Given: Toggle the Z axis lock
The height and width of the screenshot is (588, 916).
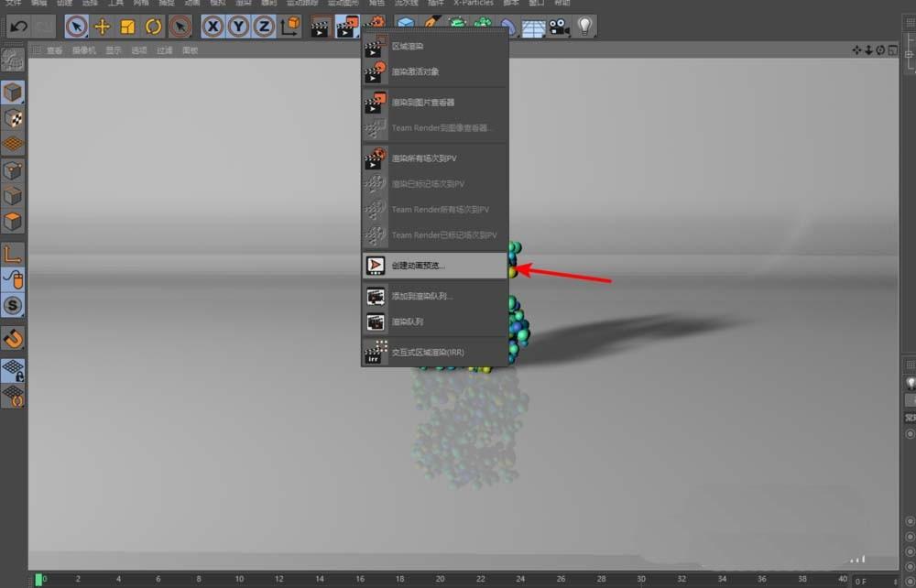Looking at the screenshot, I should (x=263, y=27).
